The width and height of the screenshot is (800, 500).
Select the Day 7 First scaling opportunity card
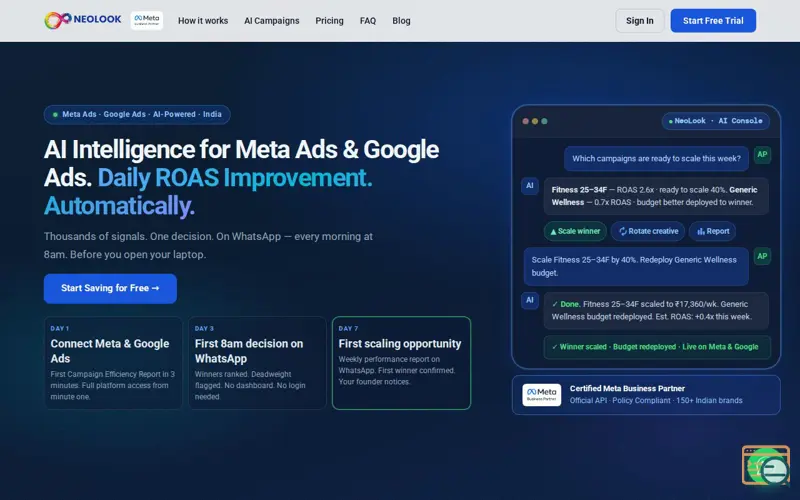402,363
